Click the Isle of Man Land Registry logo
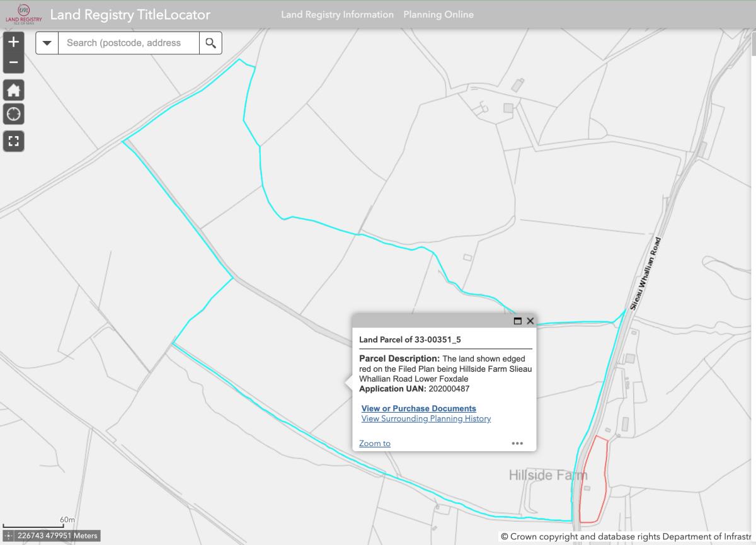The width and height of the screenshot is (756, 545). click(23, 14)
